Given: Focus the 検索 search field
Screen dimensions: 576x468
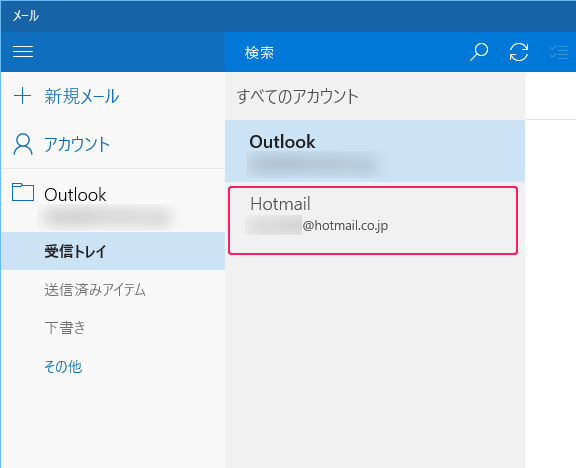Looking at the screenshot, I should click(x=342, y=53).
